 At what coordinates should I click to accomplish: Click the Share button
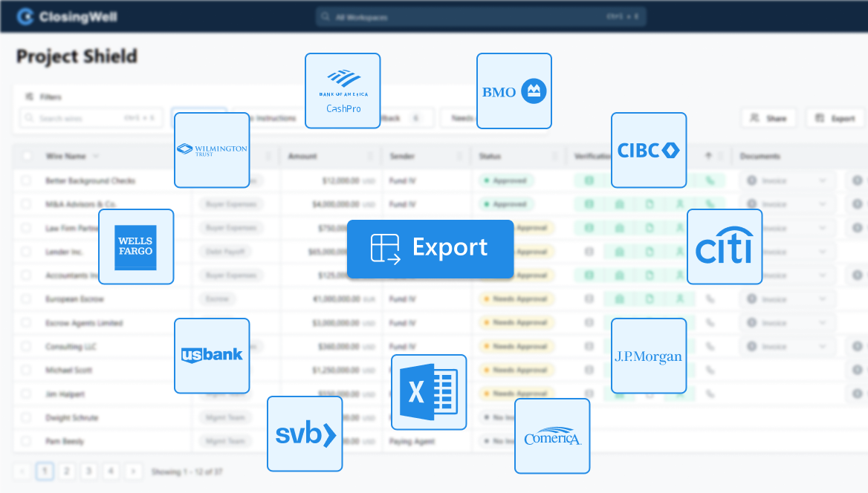tap(768, 117)
